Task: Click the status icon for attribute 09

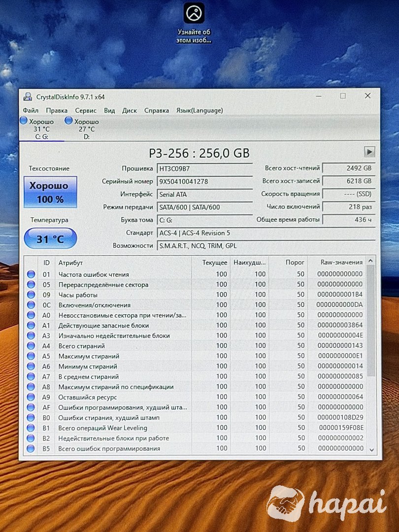Action: [31, 295]
